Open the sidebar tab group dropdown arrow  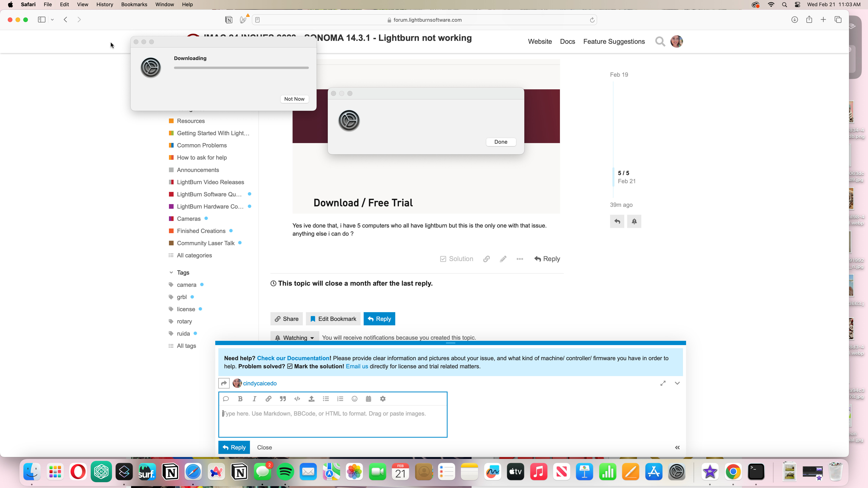[52, 20]
